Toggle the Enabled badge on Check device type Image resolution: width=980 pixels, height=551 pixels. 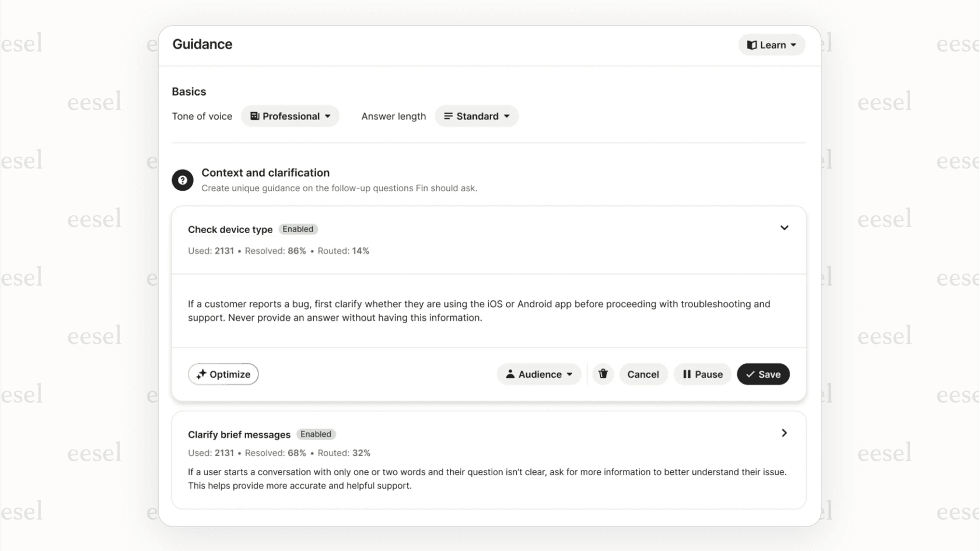point(298,229)
